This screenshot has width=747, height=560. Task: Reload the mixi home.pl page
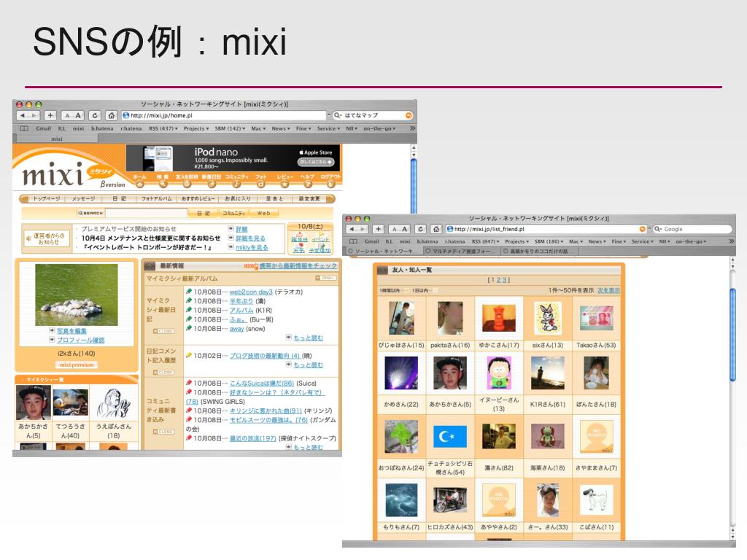[x=95, y=115]
